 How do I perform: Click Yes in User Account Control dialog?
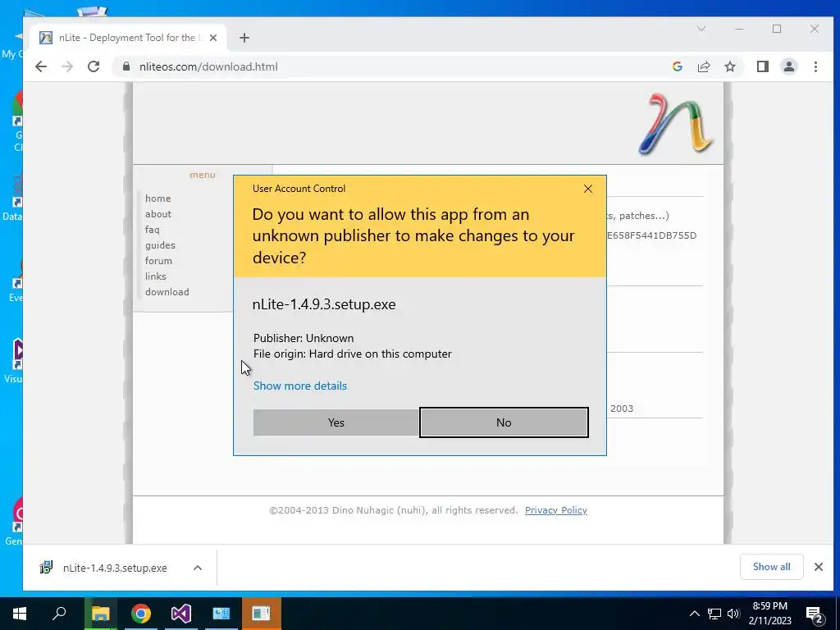click(x=336, y=422)
